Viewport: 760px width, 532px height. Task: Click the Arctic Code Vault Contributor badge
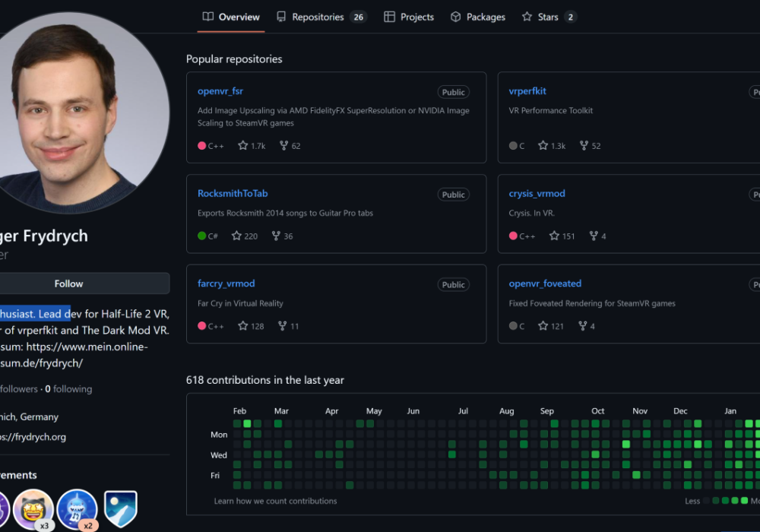click(x=121, y=508)
